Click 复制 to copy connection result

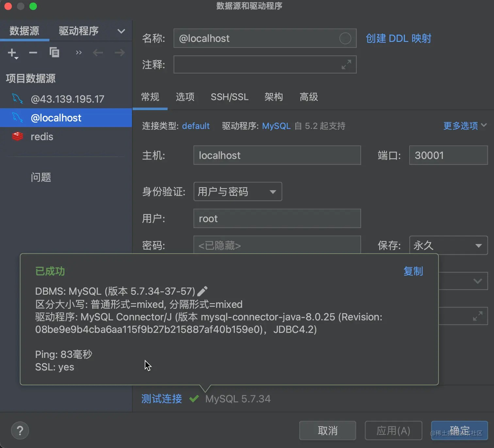tap(413, 271)
